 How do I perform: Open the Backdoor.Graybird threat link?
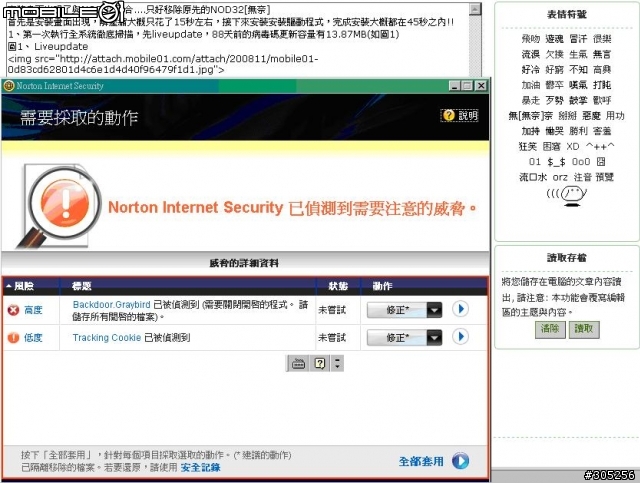coord(111,305)
